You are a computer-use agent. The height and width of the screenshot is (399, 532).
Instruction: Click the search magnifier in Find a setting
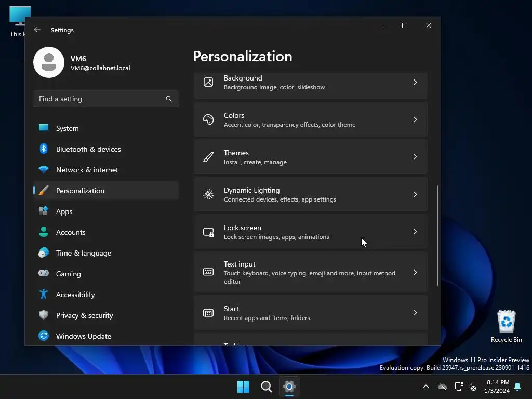click(x=169, y=99)
